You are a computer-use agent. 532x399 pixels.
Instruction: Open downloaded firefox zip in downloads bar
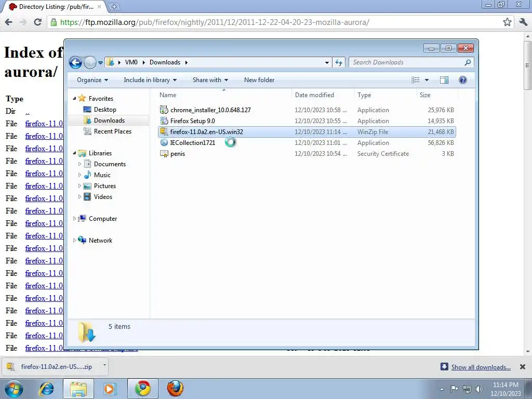[x=51, y=367]
